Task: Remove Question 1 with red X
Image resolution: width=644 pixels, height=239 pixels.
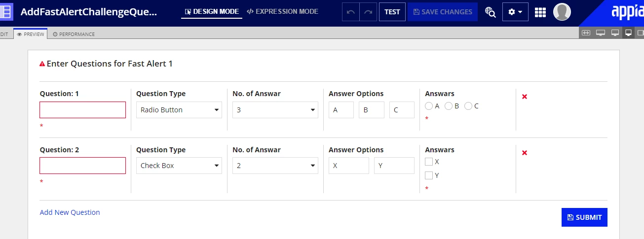Action: coord(525,96)
